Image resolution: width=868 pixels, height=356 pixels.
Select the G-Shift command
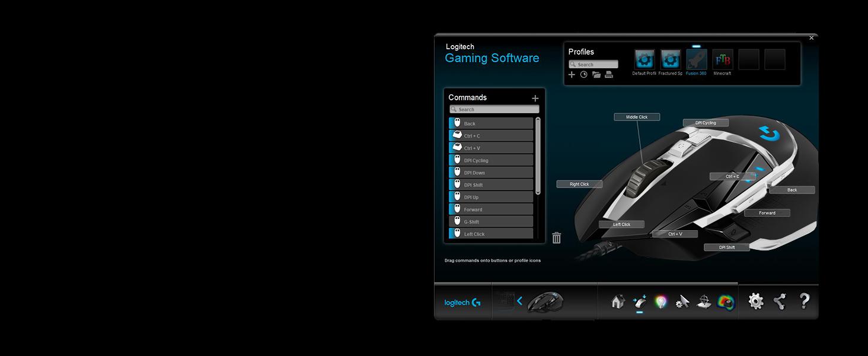tap(491, 222)
